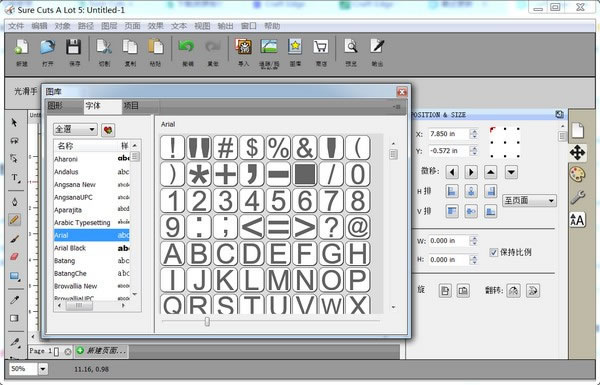Click the X position input field

click(449, 134)
